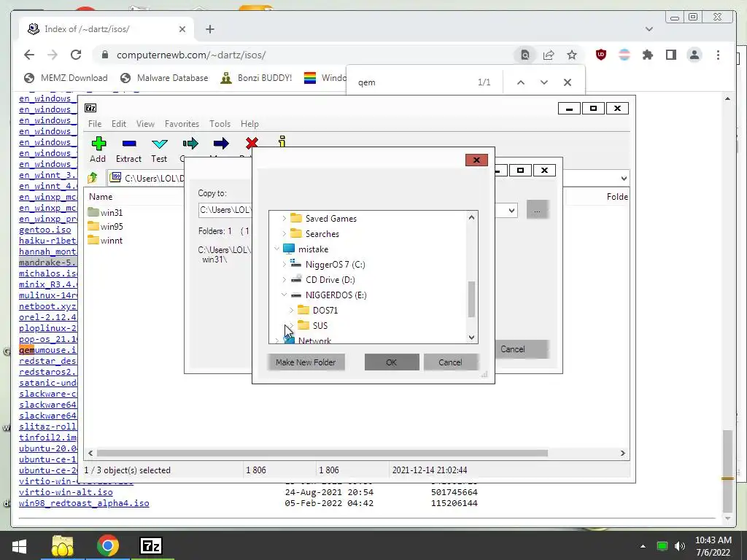Viewport: 747px width, 560px height.
Task: Click the yellow Info toolbar icon in 7-Zip
Action: [282, 141]
